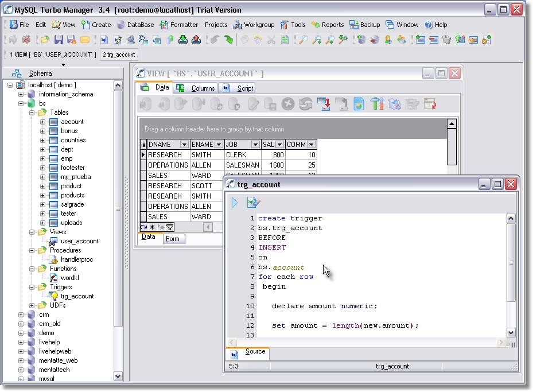
Task: Open a new SQL editor icon
Action: (x=104, y=40)
